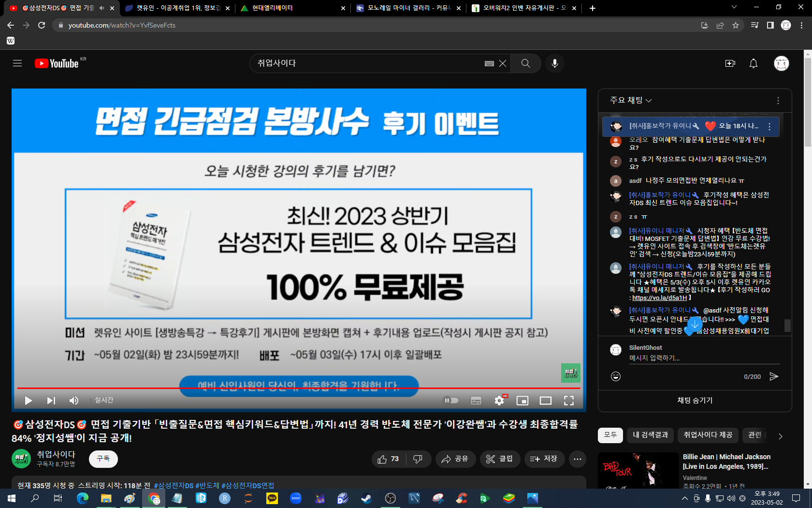Viewport: 812px width, 508px height.
Task: Enter fullscreen mode on the video
Action: click(569, 401)
